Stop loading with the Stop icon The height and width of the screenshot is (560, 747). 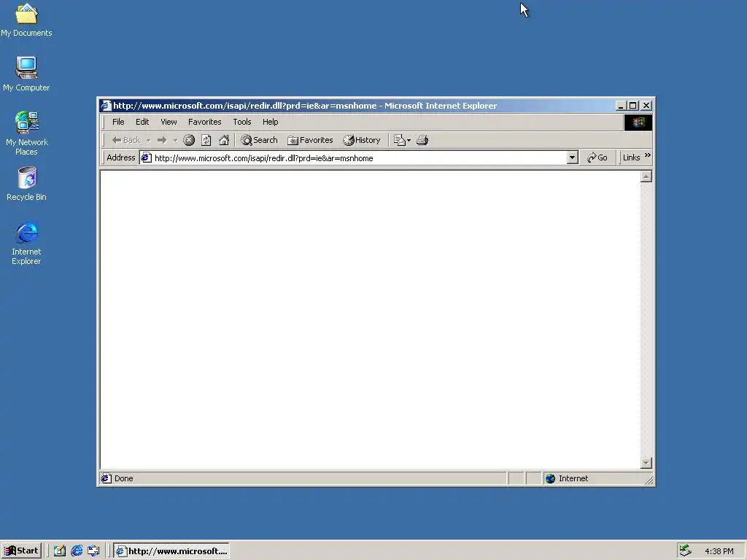click(x=189, y=140)
